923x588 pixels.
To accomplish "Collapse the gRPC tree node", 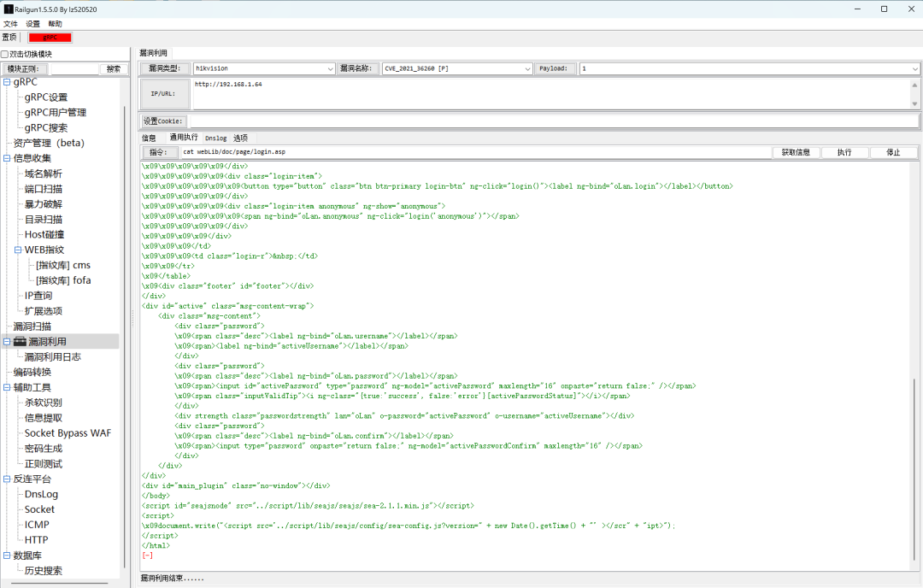I will (x=7, y=82).
